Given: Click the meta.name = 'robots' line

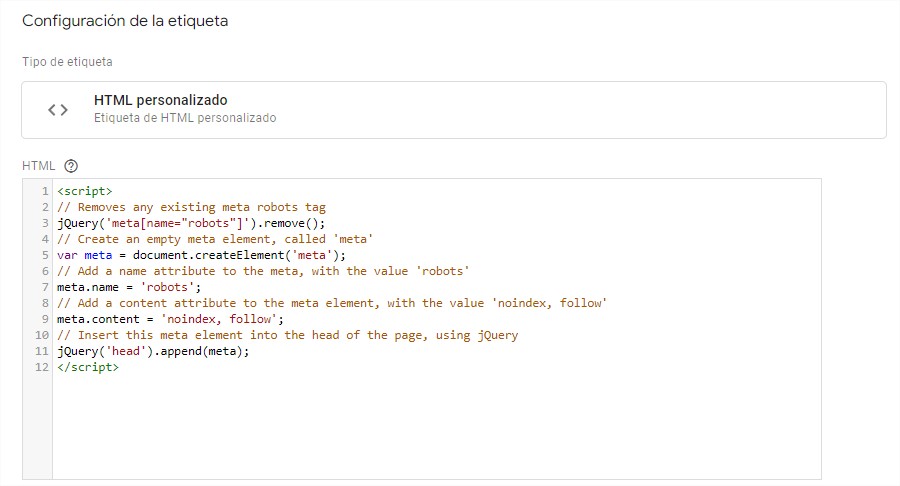Looking at the screenshot, I should coord(129,287).
